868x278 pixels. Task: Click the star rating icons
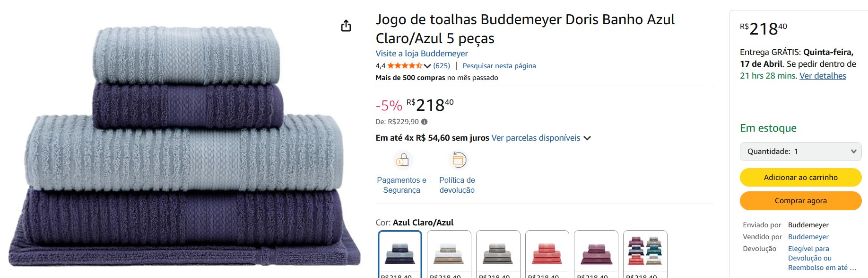tap(405, 66)
